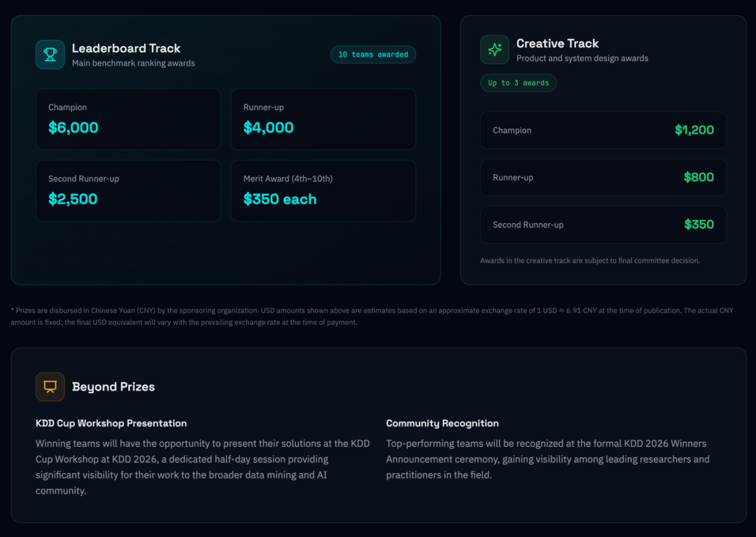Click the sparkle icon beside Creative Track
Image resolution: width=756 pixels, height=537 pixels.
coord(495,50)
